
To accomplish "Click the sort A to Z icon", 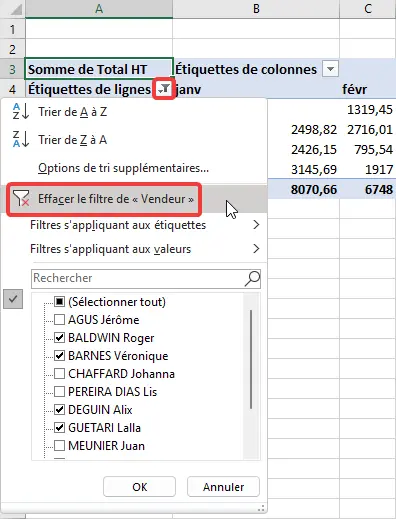I will 21,112.
